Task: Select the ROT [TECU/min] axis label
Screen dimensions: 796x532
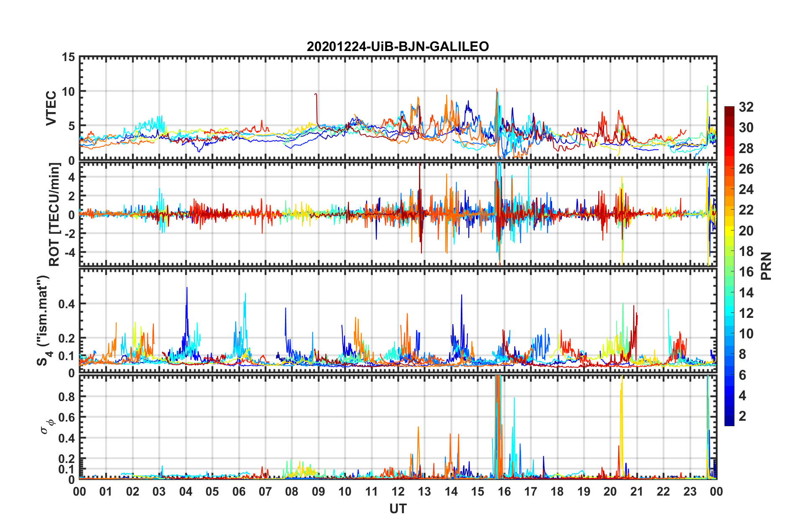Action: tap(54, 215)
